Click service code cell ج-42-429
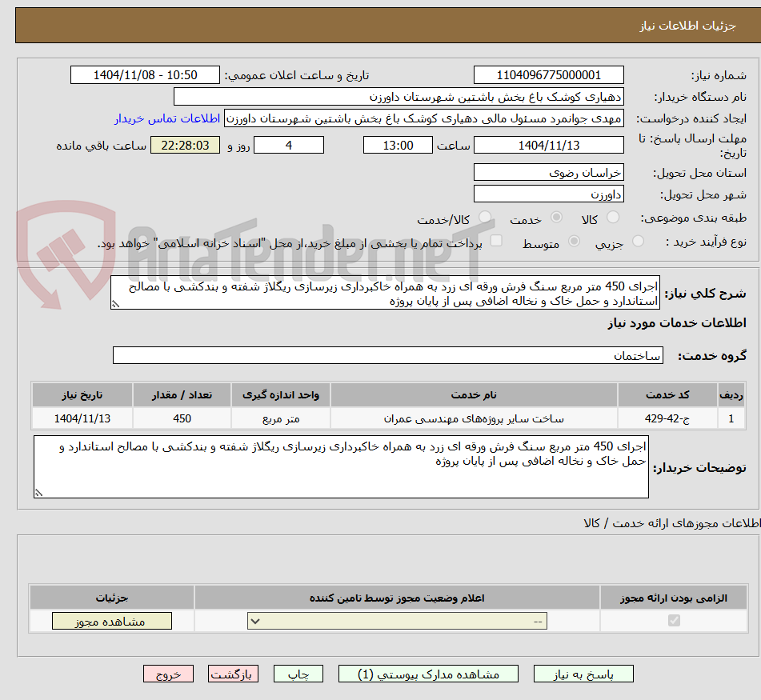This screenshot has height=700, width=761. click(667, 418)
